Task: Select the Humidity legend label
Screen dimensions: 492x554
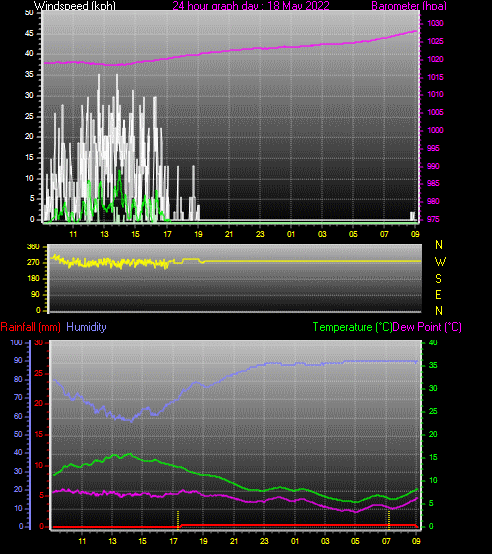Action: pos(86,327)
